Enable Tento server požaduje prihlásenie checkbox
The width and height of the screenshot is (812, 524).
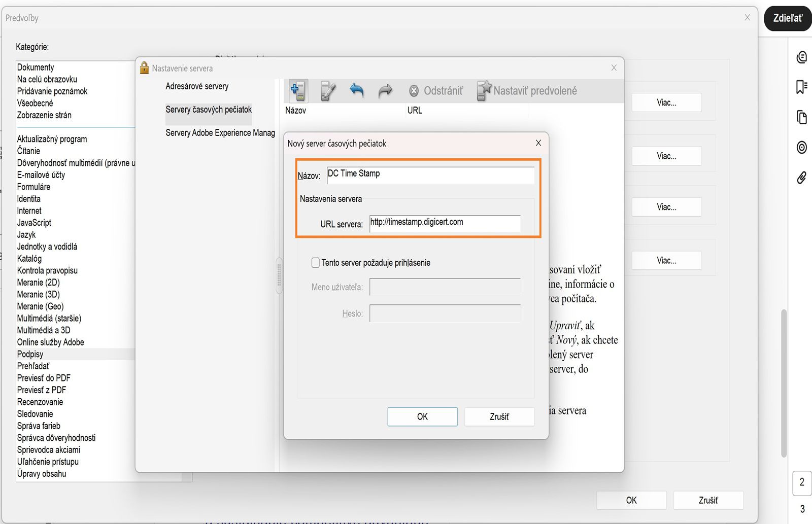[x=316, y=263]
